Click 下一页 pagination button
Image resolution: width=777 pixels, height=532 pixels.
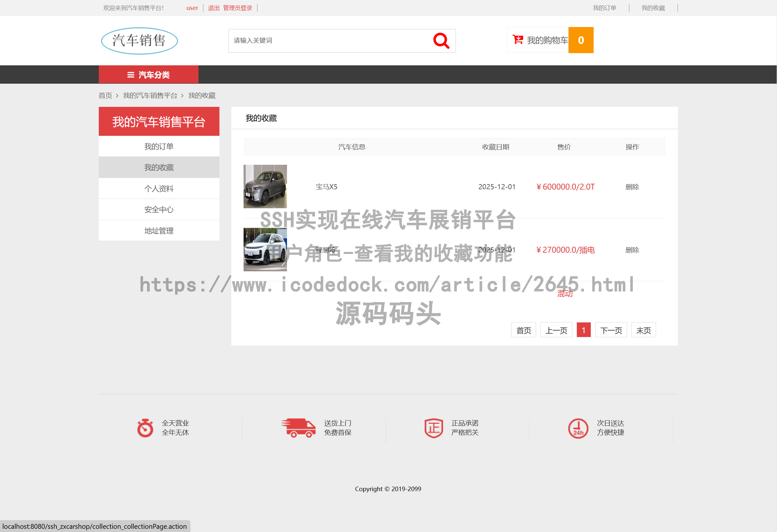[611, 330]
